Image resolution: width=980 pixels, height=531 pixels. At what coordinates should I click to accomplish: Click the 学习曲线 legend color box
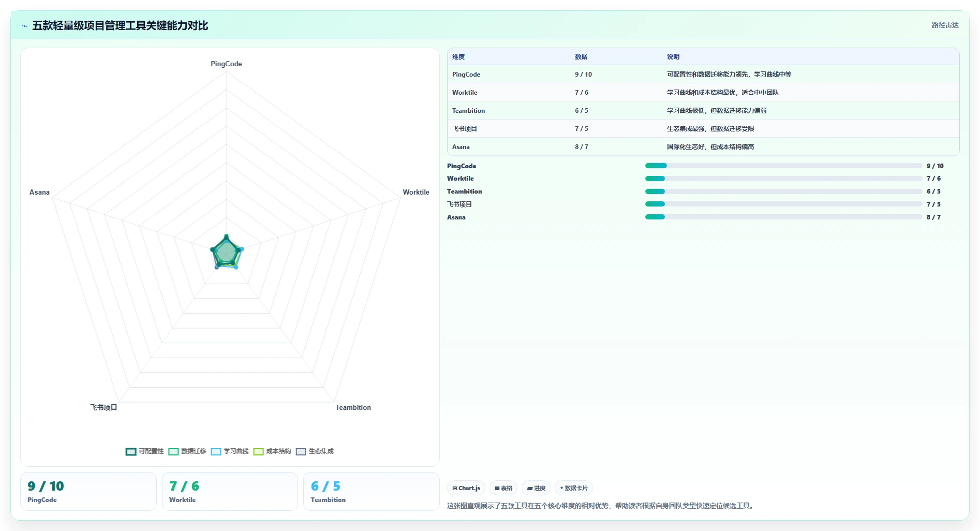tap(216, 452)
